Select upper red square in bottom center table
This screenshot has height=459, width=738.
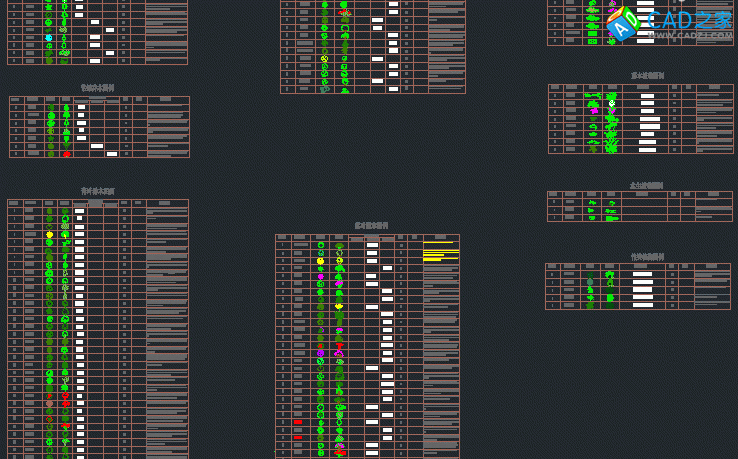298,422
